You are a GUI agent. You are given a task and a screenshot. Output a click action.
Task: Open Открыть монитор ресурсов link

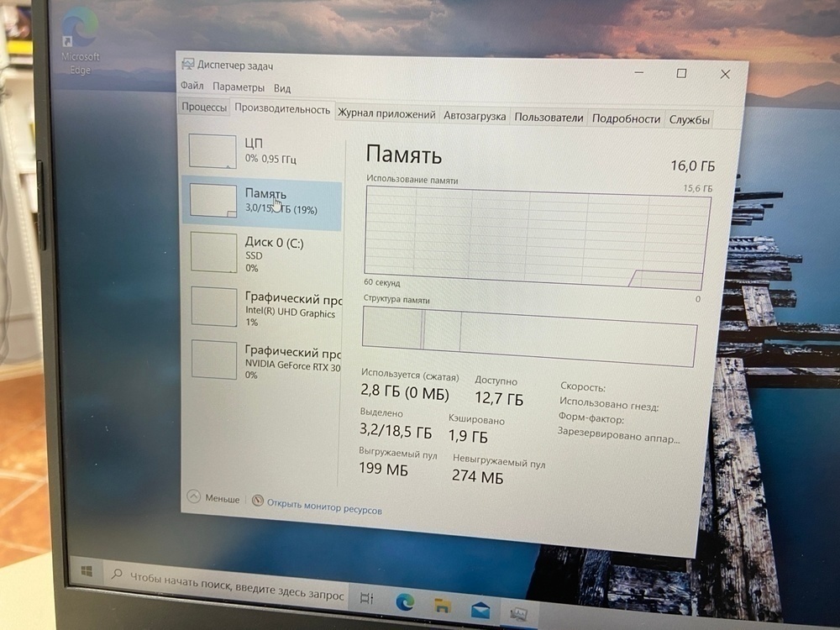pos(324,507)
